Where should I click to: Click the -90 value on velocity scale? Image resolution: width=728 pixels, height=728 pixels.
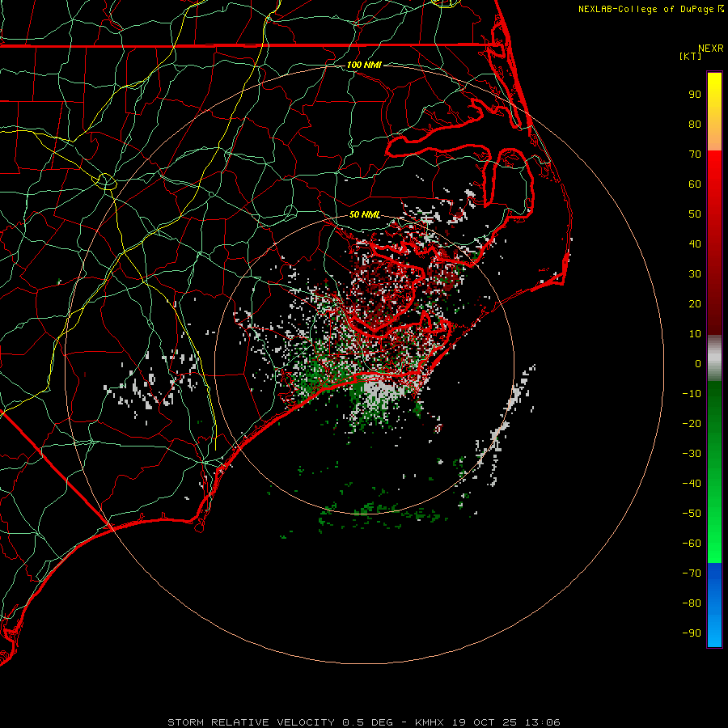point(692,633)
